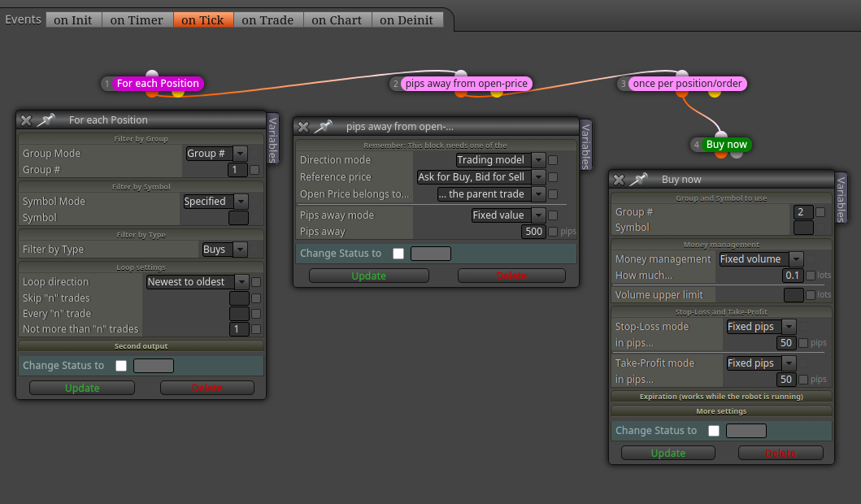Tick the checkbox next to Direction mode
This screenshot has width=861, height=504.
click(x=553, y=160)
